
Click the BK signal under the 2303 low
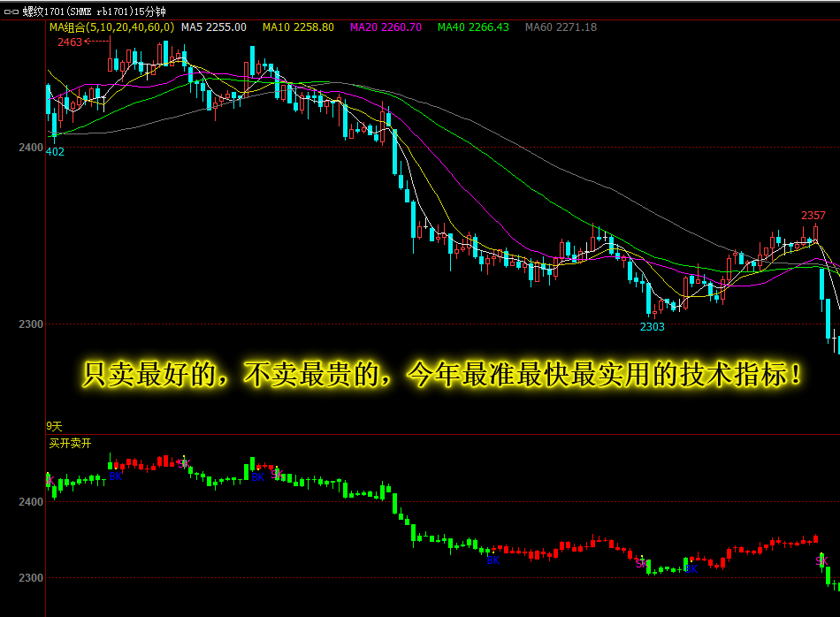click(691, 568)
